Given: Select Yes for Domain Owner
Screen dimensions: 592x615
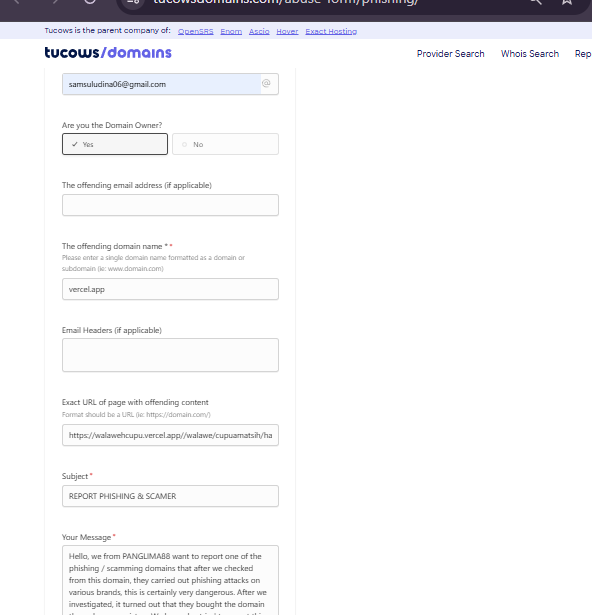Looking at the screenshot, I should tap(115, 144).
